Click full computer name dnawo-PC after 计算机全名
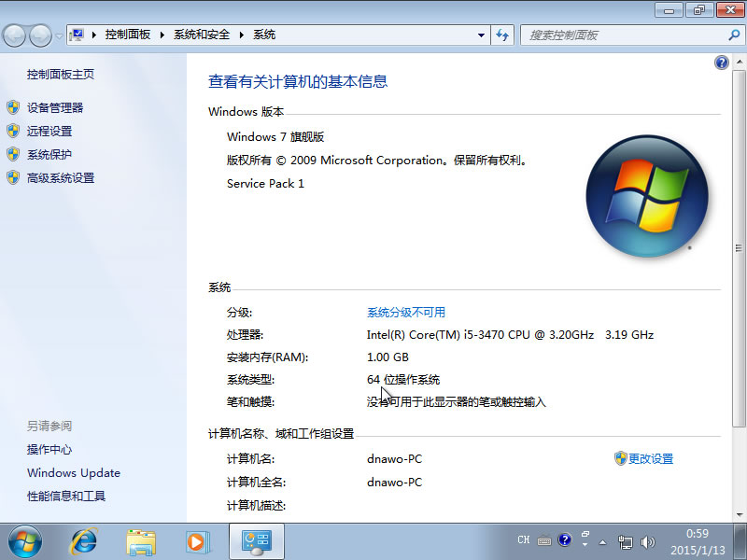Viewport: 747px width, 560px height. coord(394,482)
